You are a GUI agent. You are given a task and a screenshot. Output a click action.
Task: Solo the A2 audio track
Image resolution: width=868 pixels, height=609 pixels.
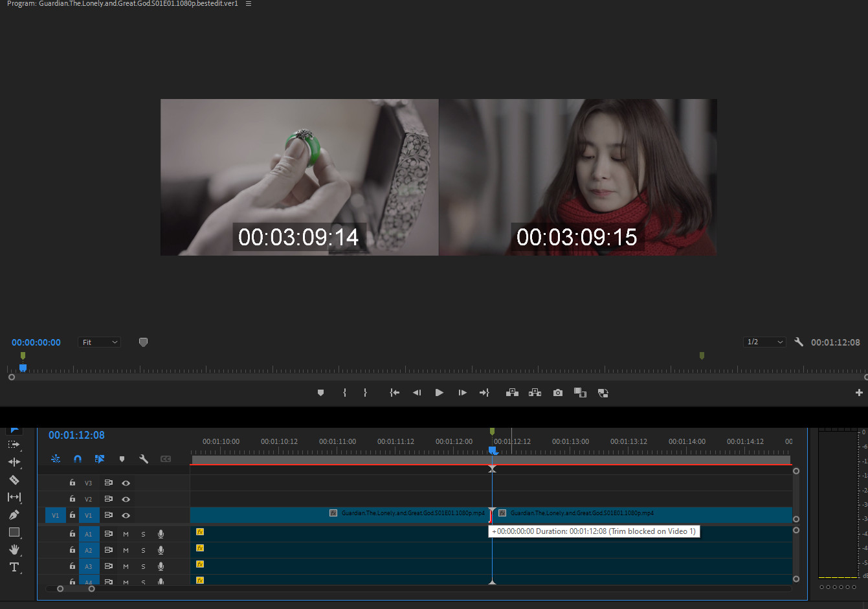[143, 550]
